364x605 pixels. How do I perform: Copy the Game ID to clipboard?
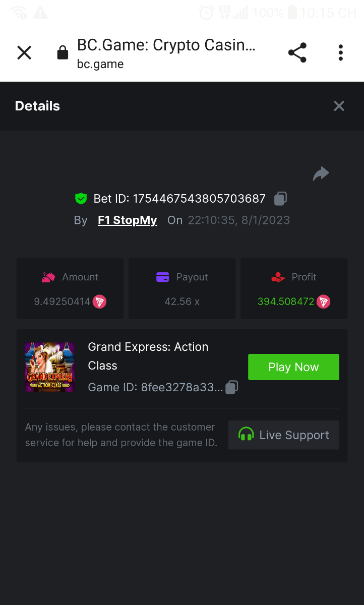click(231, 387)
